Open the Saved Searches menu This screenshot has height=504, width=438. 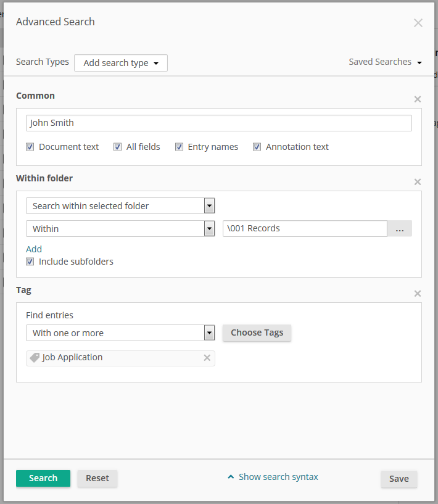(x=385, y=62)
